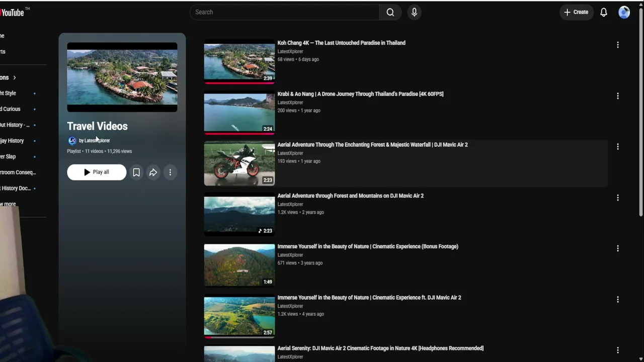Open the Travel Videos playlist cover thumbnail
The width and height of the screenshot is (644, 362).
pos(122,77)
